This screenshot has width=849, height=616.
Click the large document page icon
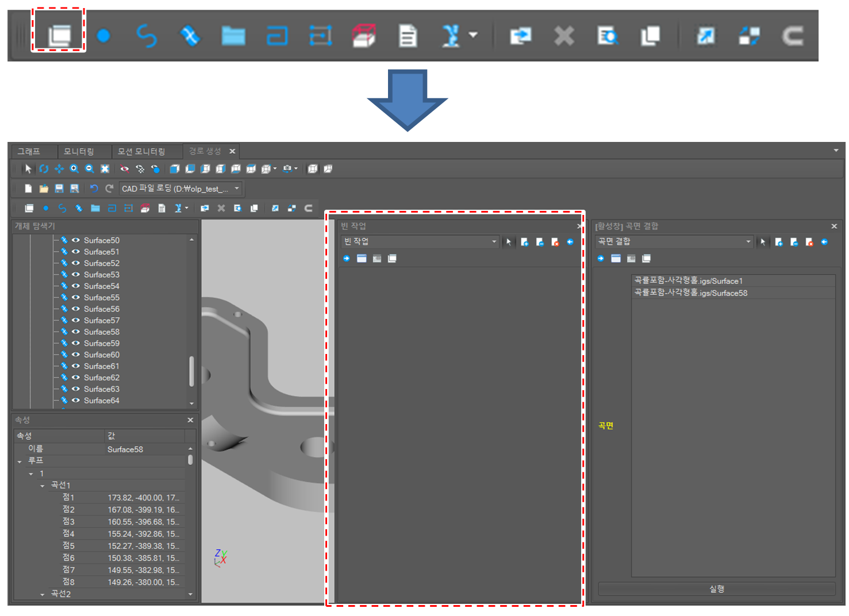click(x=408, y=36)
